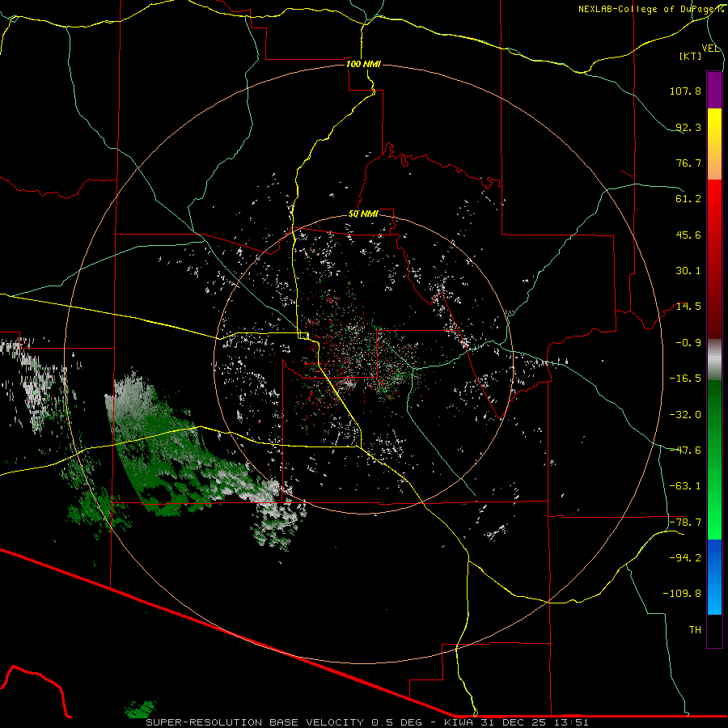Viewport: 728px width, 728px height.
Task: Click the -94.2 legend value
Action: (x=685, y=558)
